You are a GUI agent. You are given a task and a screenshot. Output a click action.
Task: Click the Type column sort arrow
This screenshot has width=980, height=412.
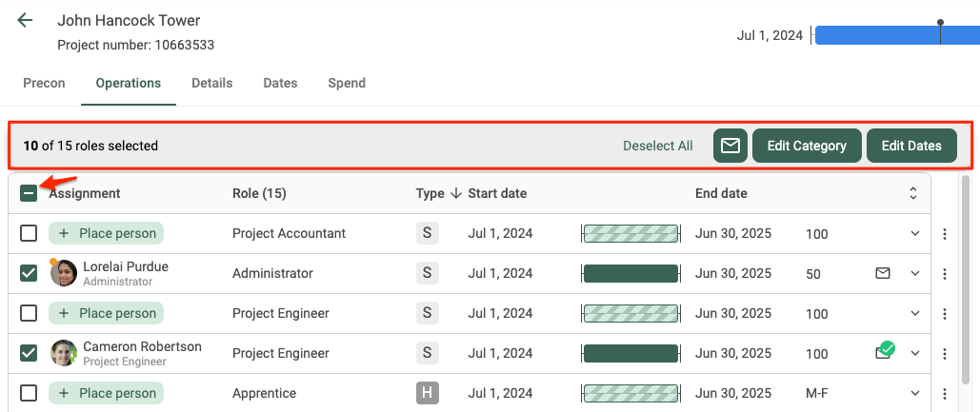tap(455, 193)
